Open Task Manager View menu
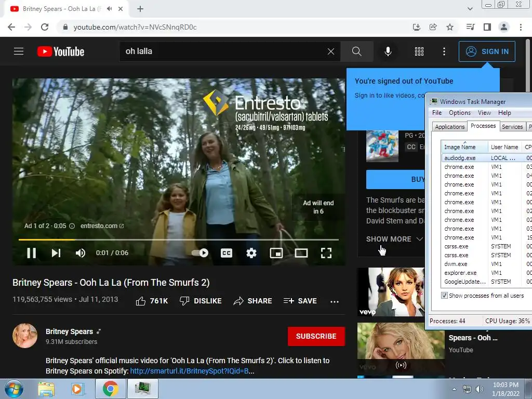This screenshot has height=399, width=532. point(485,113)
